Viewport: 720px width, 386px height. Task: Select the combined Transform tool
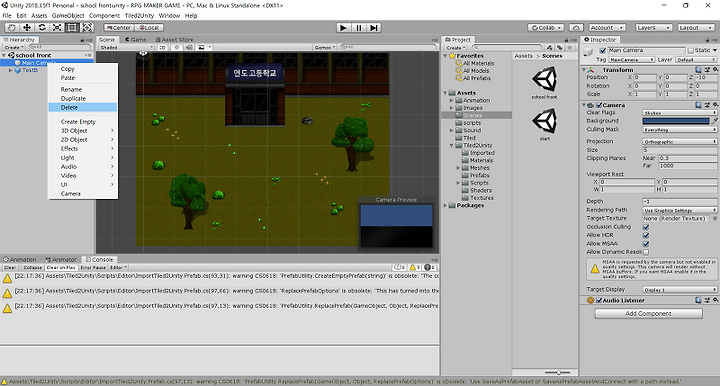point(87,28)
